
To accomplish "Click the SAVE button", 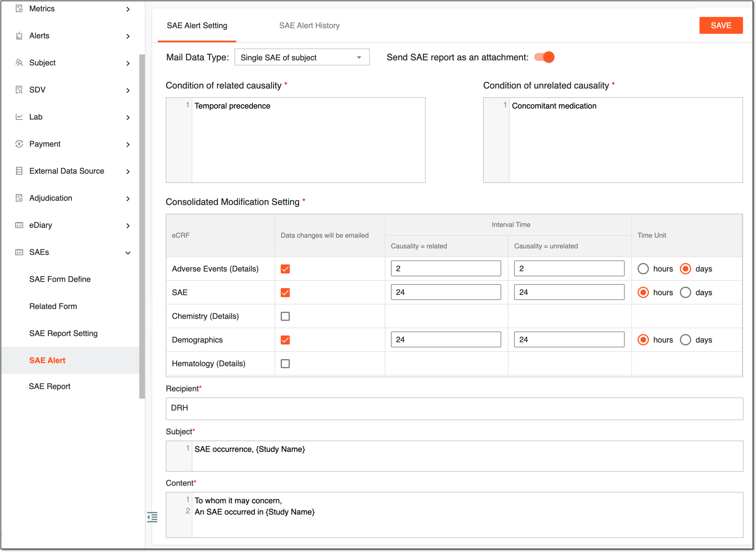I will (x=721, y=25).
